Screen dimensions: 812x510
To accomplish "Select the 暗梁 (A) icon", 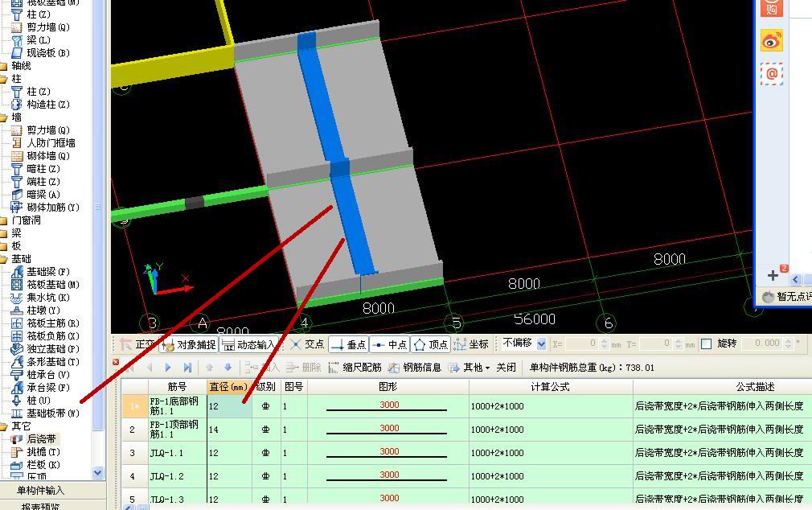I will coord(17,195).
